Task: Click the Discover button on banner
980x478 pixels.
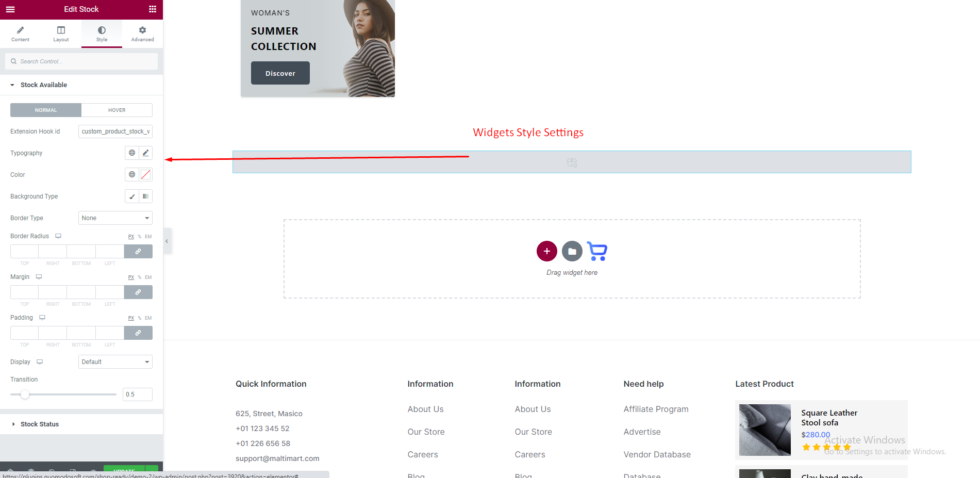Action: tap(280, 73)
